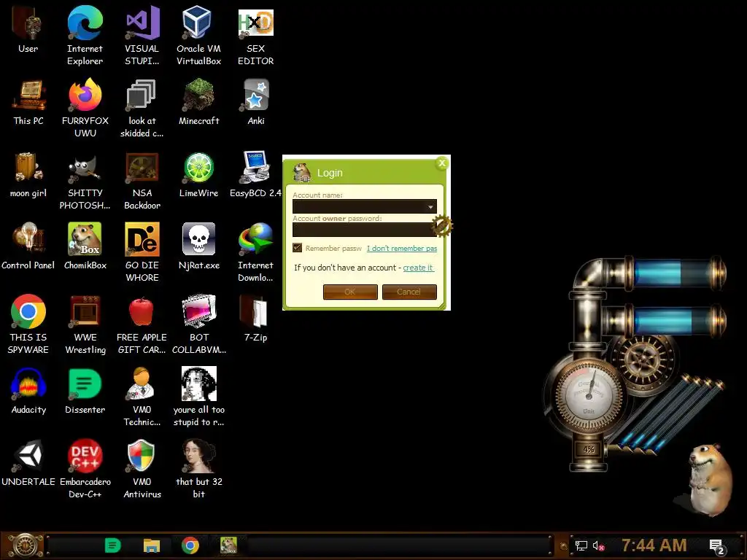Select the Control Panel desktop icon

point(28,246)
